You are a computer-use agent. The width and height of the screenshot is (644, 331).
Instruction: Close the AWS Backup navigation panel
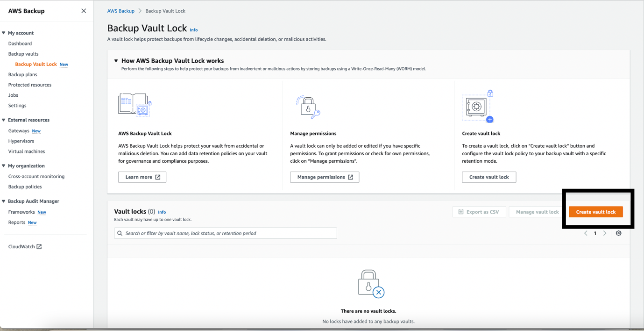[x=83, y=10]
